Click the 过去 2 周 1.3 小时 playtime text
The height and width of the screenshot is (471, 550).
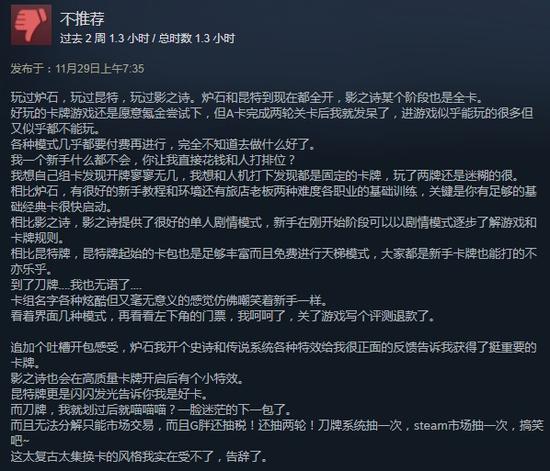105,38
